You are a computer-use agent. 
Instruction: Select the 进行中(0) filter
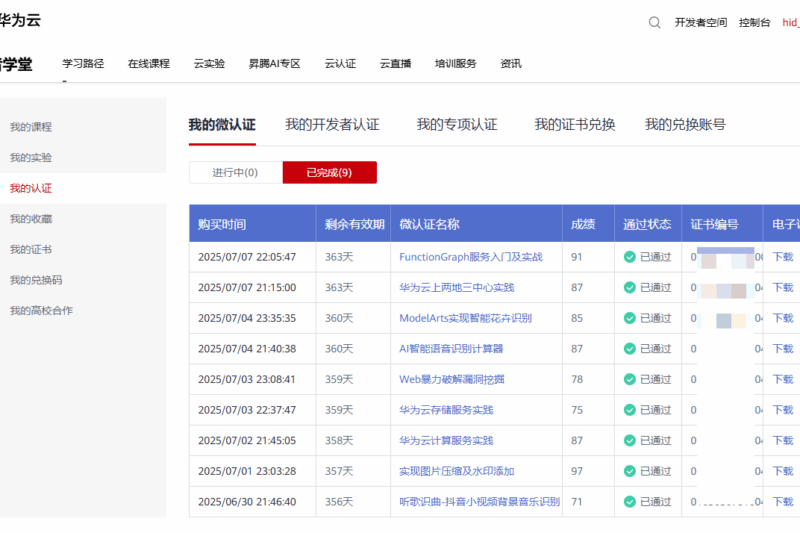(235, 172)
